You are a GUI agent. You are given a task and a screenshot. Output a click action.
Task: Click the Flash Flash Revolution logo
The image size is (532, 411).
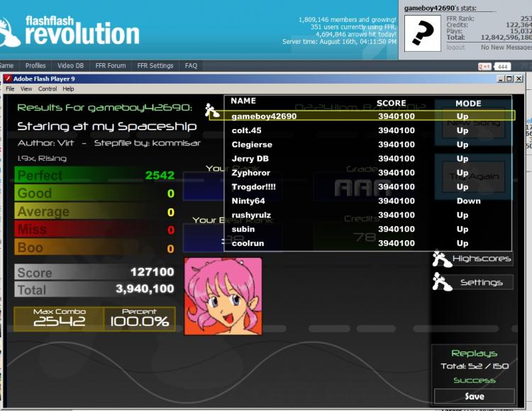(x=70, y=31)
